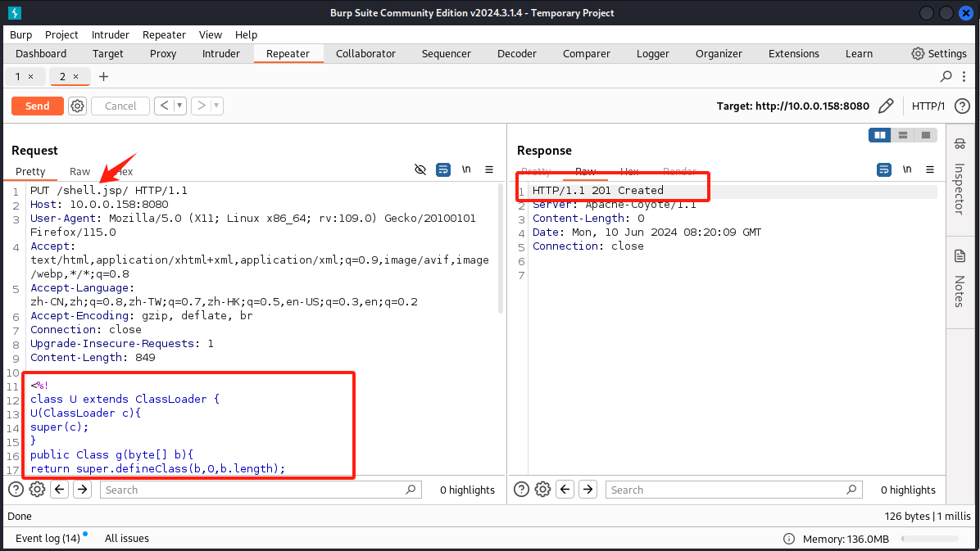Open the Help menu

click(246, 35)
